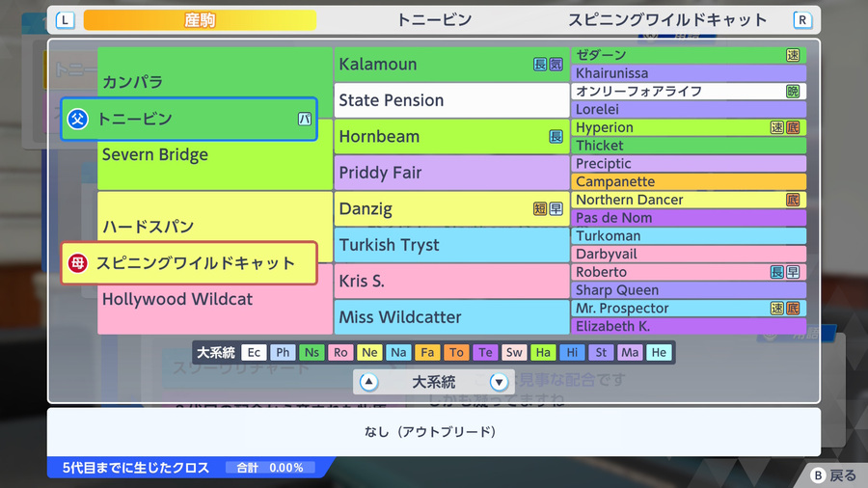Image resolution: width=868 pixels, height=488 pixels.
Task: Click the 長 badge on Roberto
Action: pyautogui.click(x=776, y=272)
